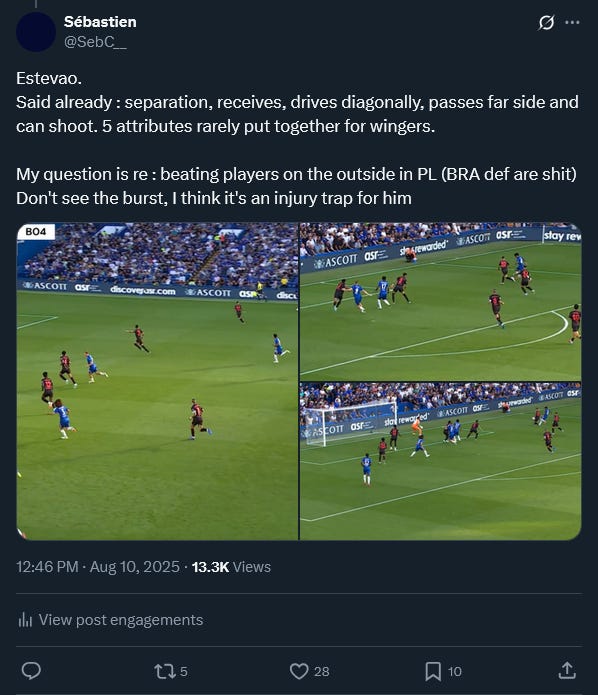Image resolution: width=598 pixels, height=695 pixels.
Task: Click the Grok slash-circle icon
Action: pyautogui.click(x=546, y=22)
